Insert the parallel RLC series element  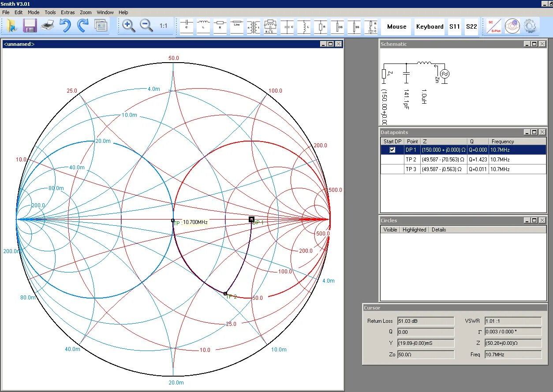click(x=270, y=27)
